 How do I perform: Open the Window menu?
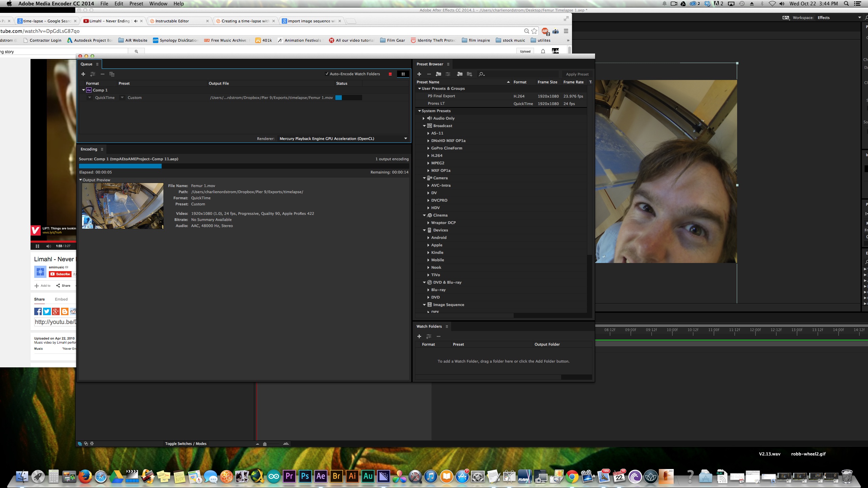click(x=158, y=4)
